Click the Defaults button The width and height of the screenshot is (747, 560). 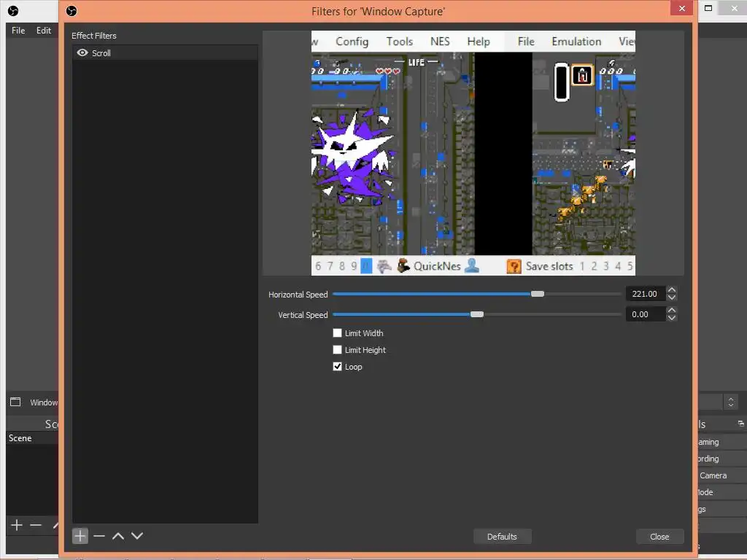pos(502,536)
